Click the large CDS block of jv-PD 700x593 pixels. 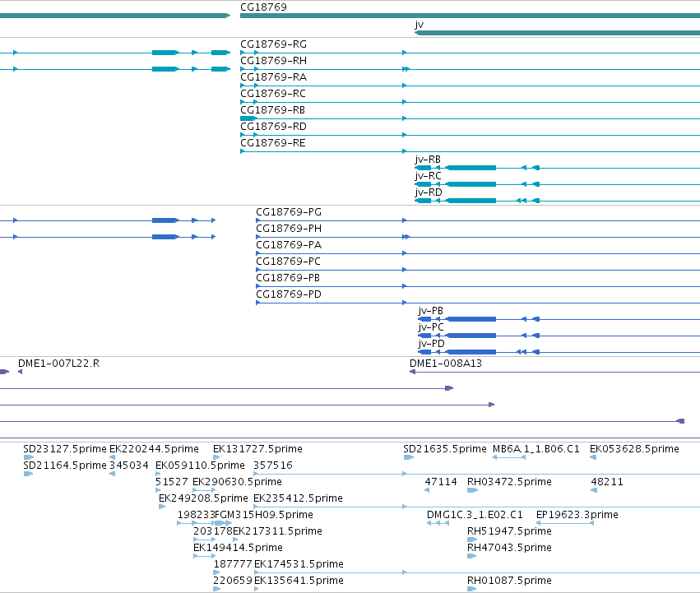click(471, 352)
